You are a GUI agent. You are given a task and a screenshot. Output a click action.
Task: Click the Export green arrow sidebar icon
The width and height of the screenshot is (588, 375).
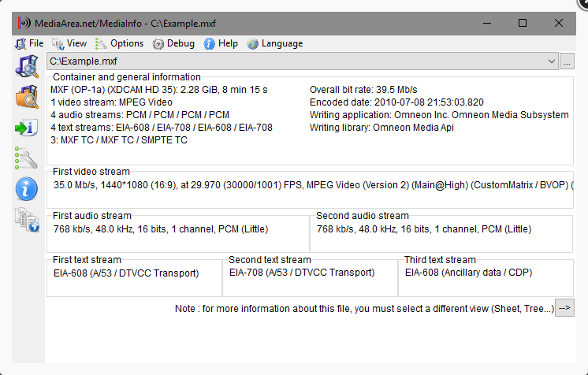(26, 128)
